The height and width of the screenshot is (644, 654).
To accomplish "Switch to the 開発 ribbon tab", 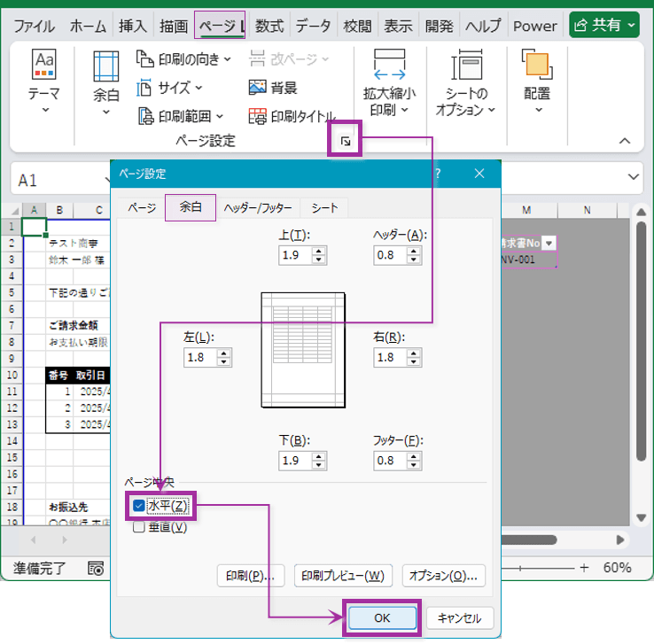I will click(x=440, y=27).
